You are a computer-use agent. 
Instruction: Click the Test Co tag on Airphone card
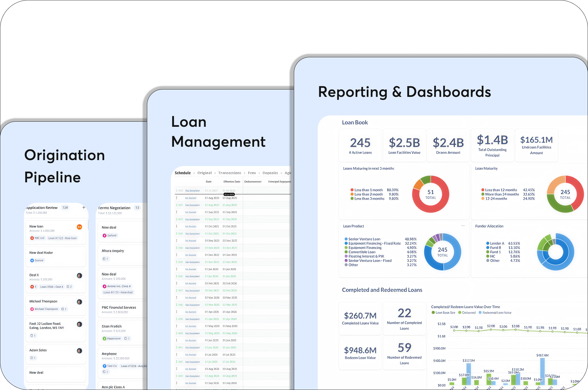coord(110,366)
